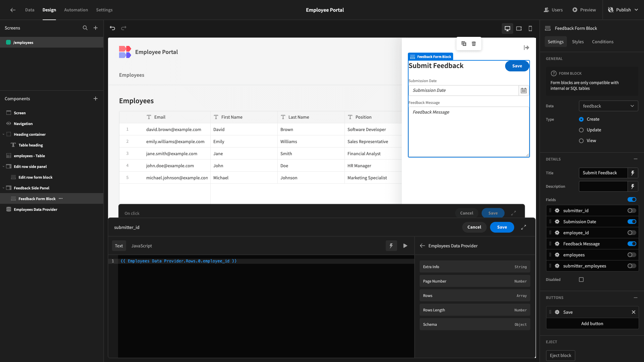The width and height of the screenshot is (644, 362).
Task: Open the Conditions tab
Action: pos(602,42)
